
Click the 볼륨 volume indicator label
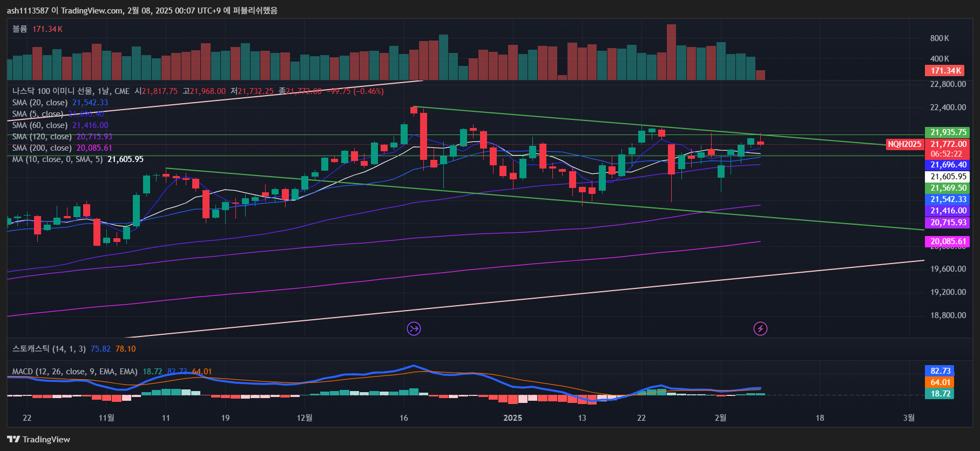coord(20,29)
